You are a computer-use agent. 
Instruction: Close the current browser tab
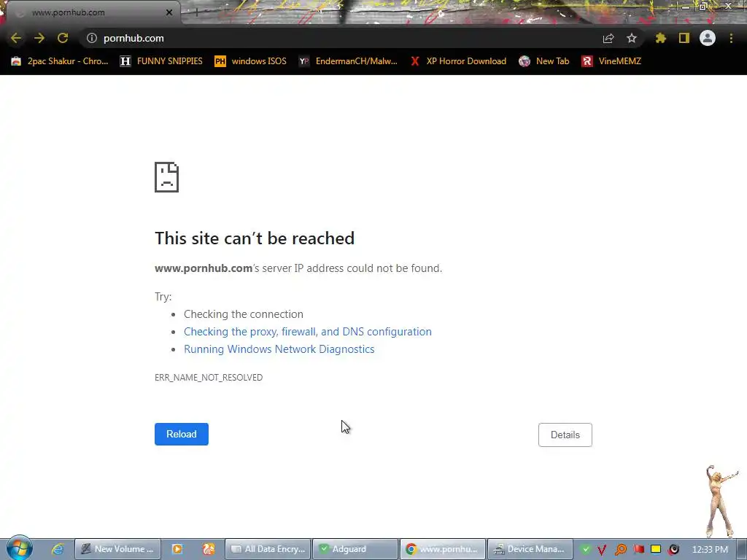coord(169,12)
